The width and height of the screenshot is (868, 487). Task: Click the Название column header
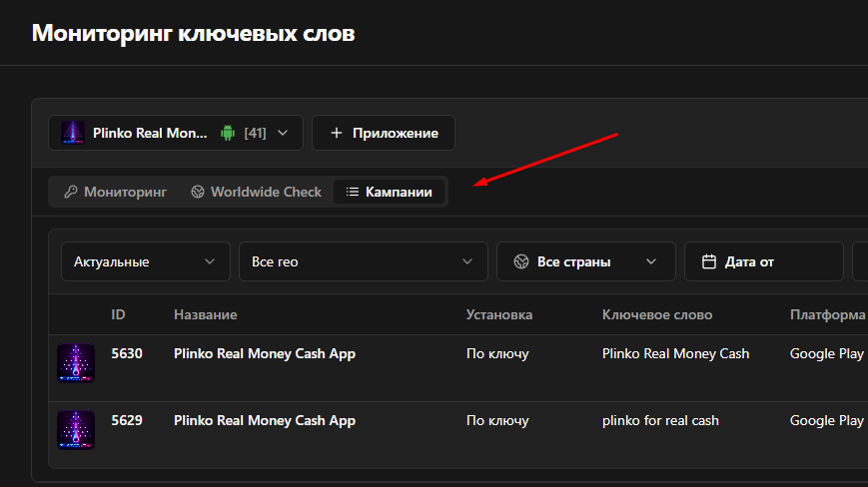click(206, 314)
